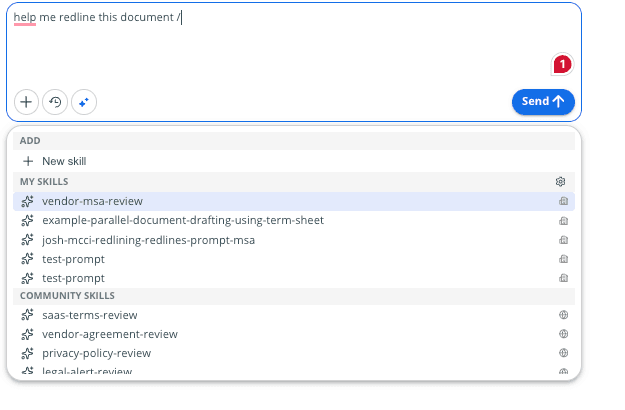The height and width of the screenshot is (410, 625).
Task: Click sparkle icon beside josh-mcci-redlining-redlines-prompt-msa
Action: coord(28,240)
